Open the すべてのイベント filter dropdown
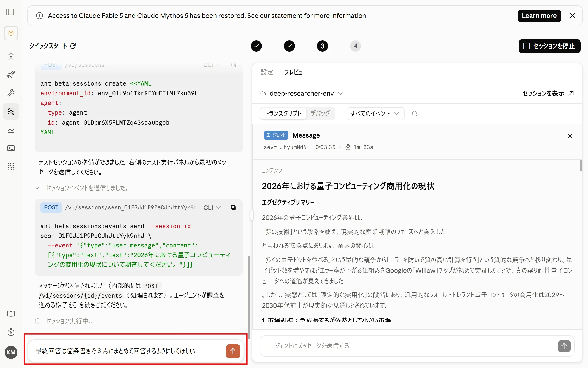588x368 pixels. 375,114
